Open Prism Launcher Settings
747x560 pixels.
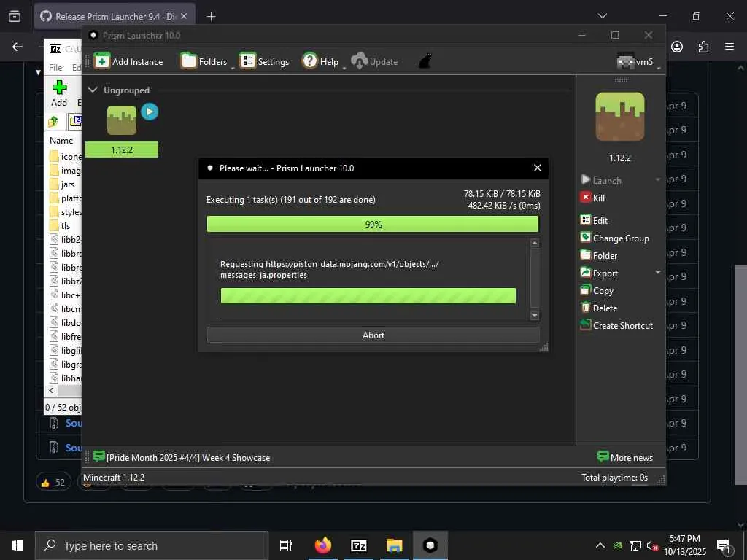click(264, 61)
